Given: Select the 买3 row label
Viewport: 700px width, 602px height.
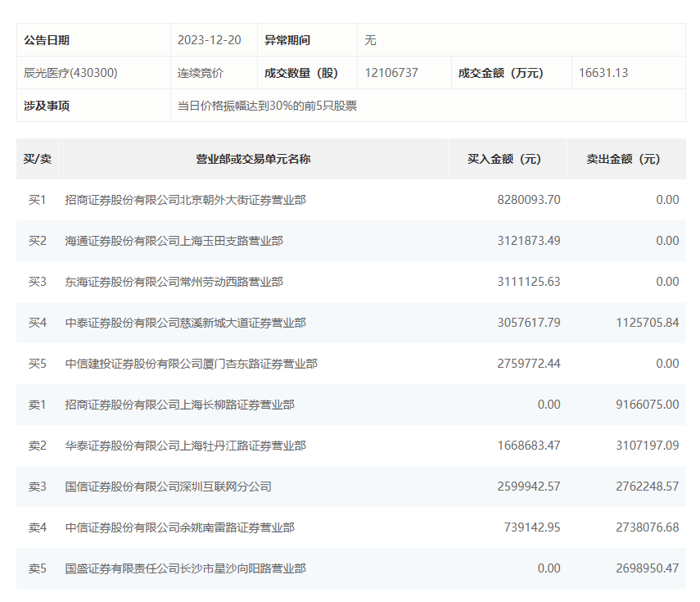Looking at the screenshot, I should click(x=37, y=282).
